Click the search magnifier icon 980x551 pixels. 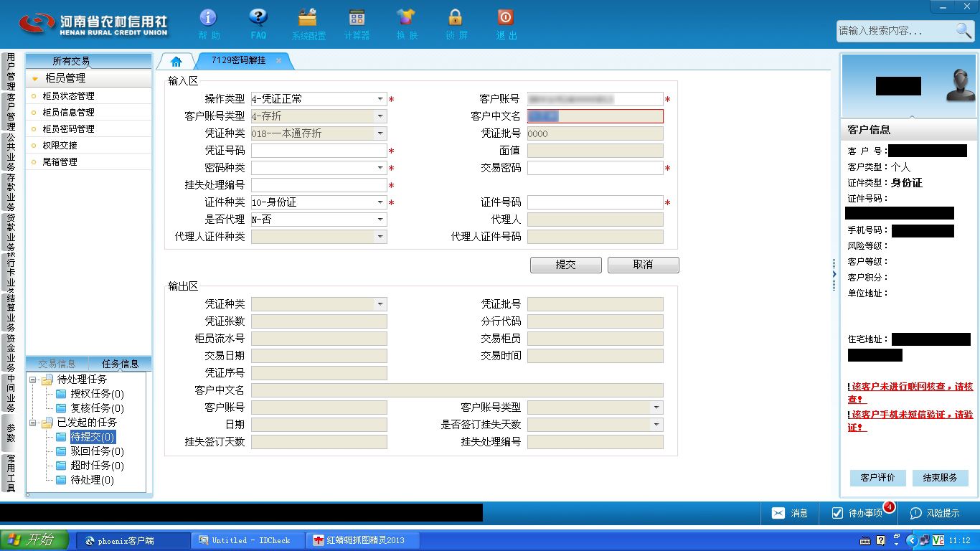(963, 30)
